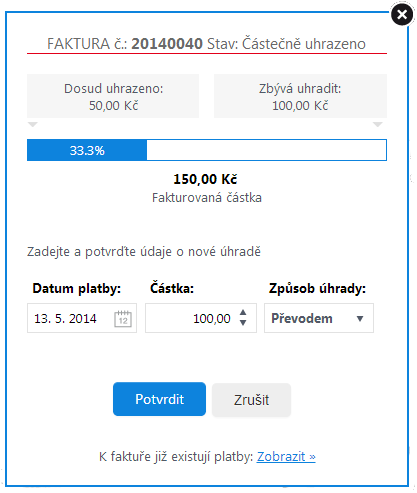Confirm payment with the Potvrdit button
417x493 pixels.
(x=159, y=399)
